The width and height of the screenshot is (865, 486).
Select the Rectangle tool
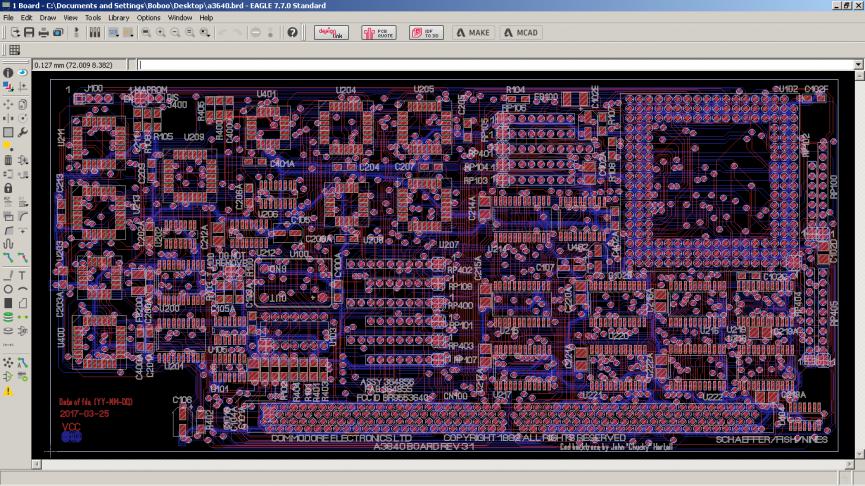[8, 303]
